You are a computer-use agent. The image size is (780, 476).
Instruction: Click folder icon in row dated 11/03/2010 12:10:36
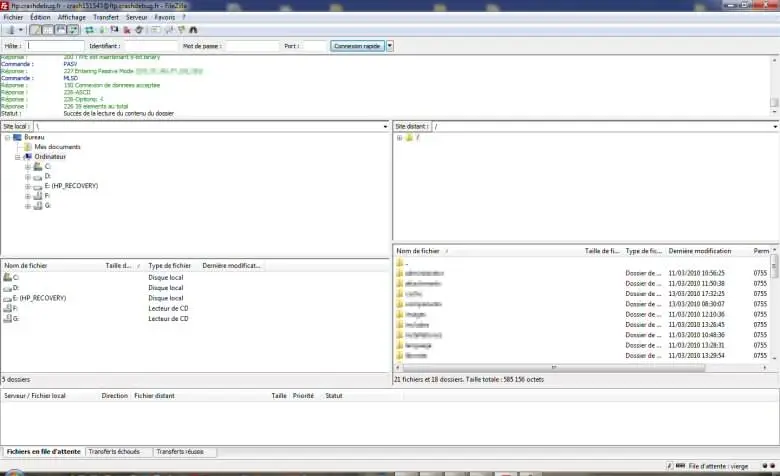(x=400, y=314)
